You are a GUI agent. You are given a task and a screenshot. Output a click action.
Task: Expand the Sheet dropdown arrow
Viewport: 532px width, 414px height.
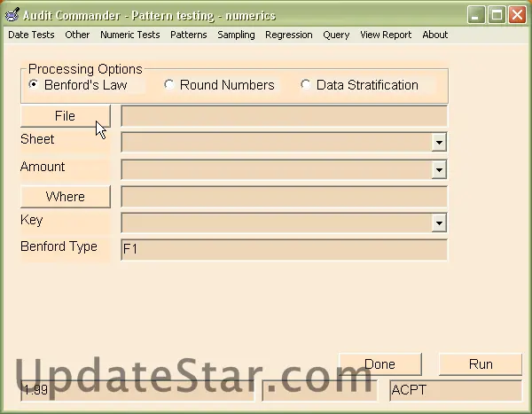(x=439, y=142)
